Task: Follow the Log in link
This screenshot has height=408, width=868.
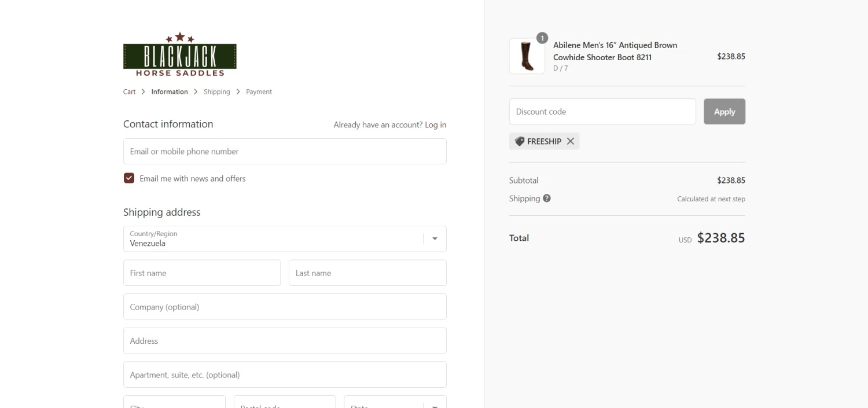Action: click(x=436, y=124)
